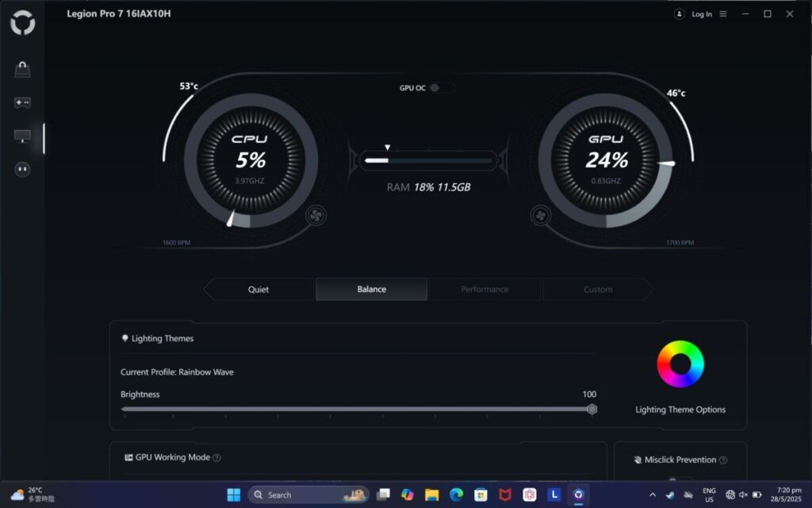The width and height of the screenshot is (812, 508).
Task: Click the CPU fan icon
Action: point(316,215)
